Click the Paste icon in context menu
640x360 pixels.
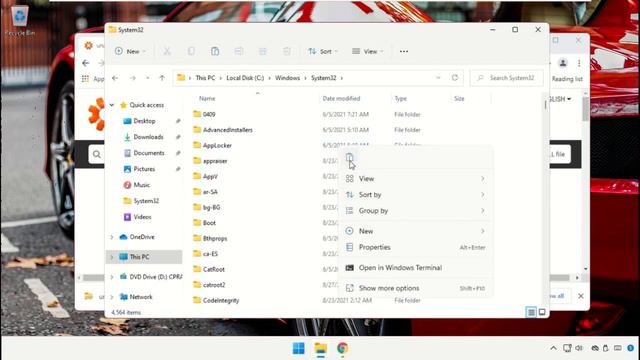coord(349,158)
